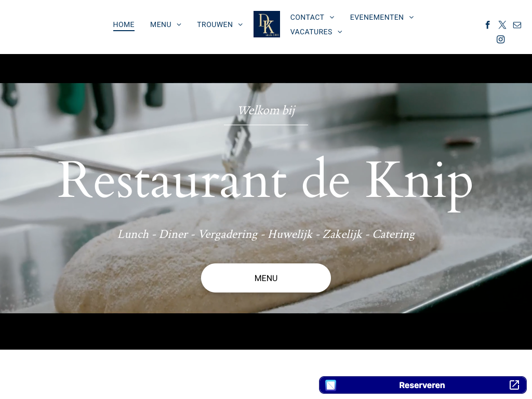Select the VACATURES navigation item

[x=311, y=32]
